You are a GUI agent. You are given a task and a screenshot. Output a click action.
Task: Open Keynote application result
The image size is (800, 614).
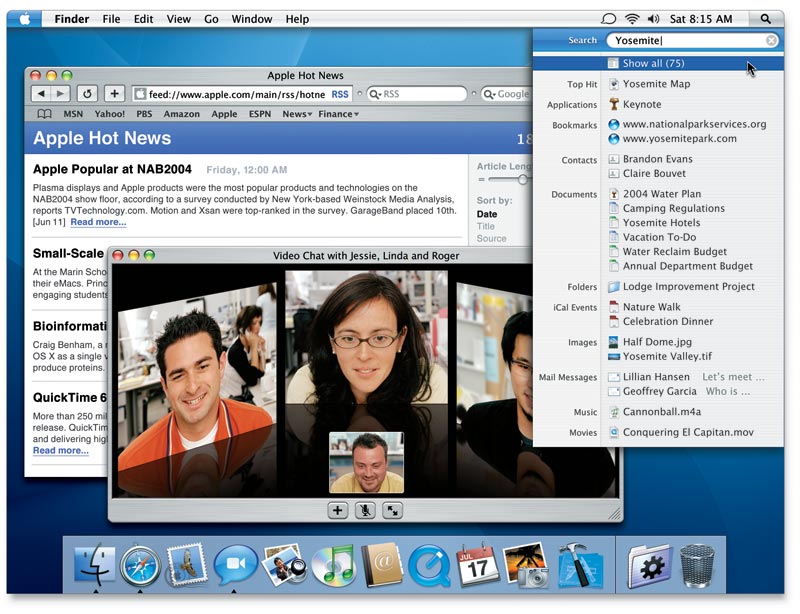point(642,104)
